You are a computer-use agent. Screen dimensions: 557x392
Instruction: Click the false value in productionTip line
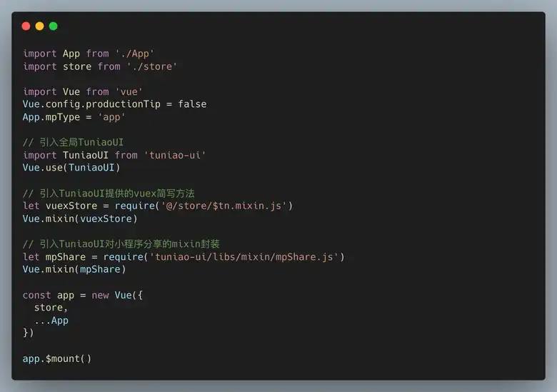click(192, 104)
